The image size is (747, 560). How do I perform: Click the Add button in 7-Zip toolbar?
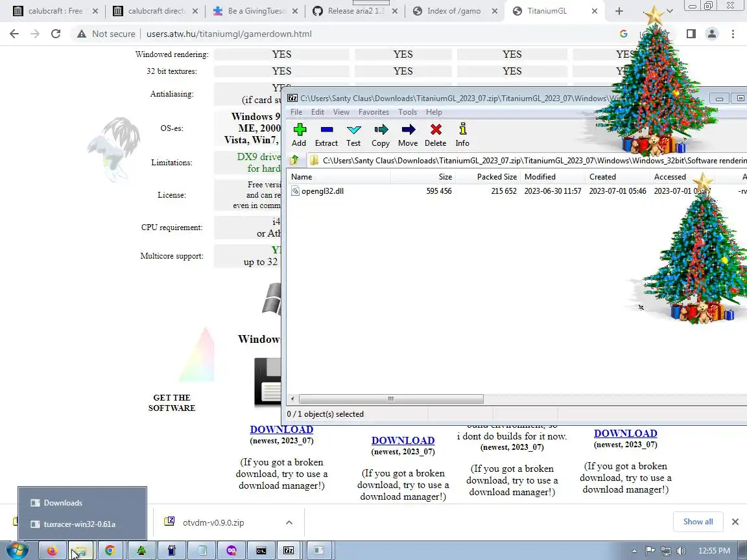pyautogui.click(x=299, y=135)
